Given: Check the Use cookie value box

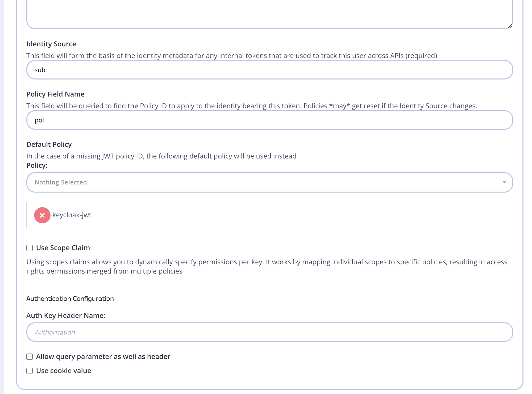Looking at the screenshot, I should [30, 371].
